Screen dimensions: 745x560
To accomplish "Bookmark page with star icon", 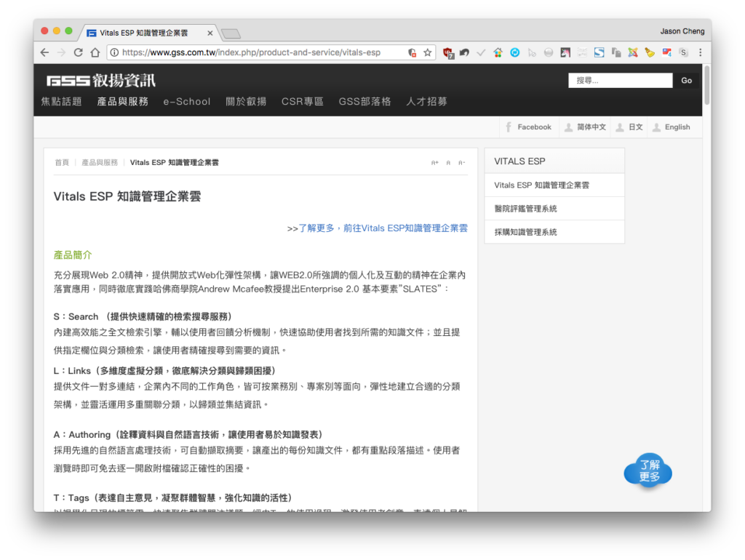I will pos(428,52).
